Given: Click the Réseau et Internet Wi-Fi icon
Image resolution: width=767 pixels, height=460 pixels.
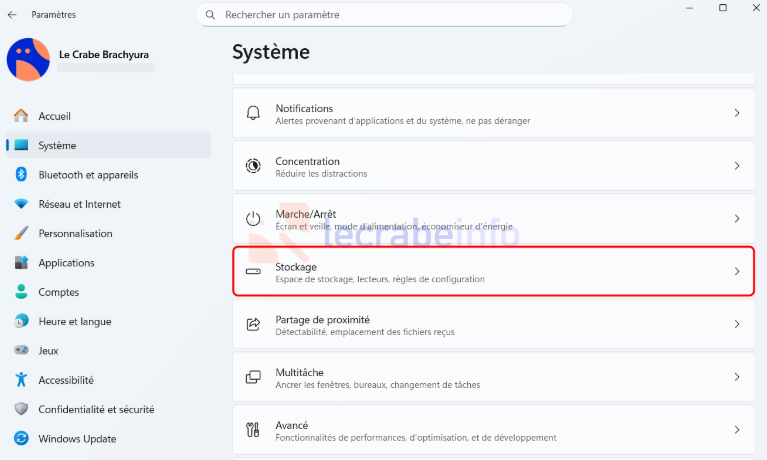Looking at the screenshot, I should (x=21, y=204).
